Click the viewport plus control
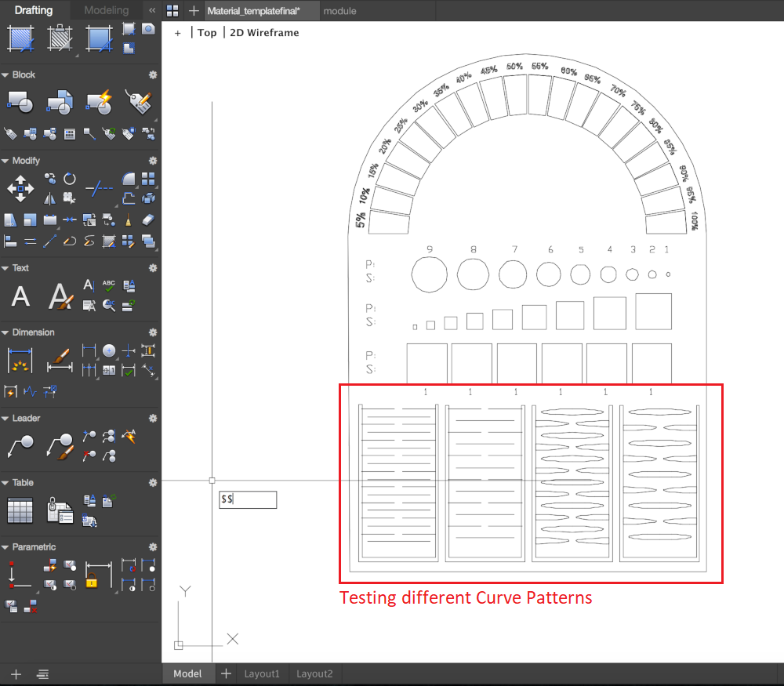The width and height of the screenshot is (784, 686). pyautogui.click(x=177, y=33)
